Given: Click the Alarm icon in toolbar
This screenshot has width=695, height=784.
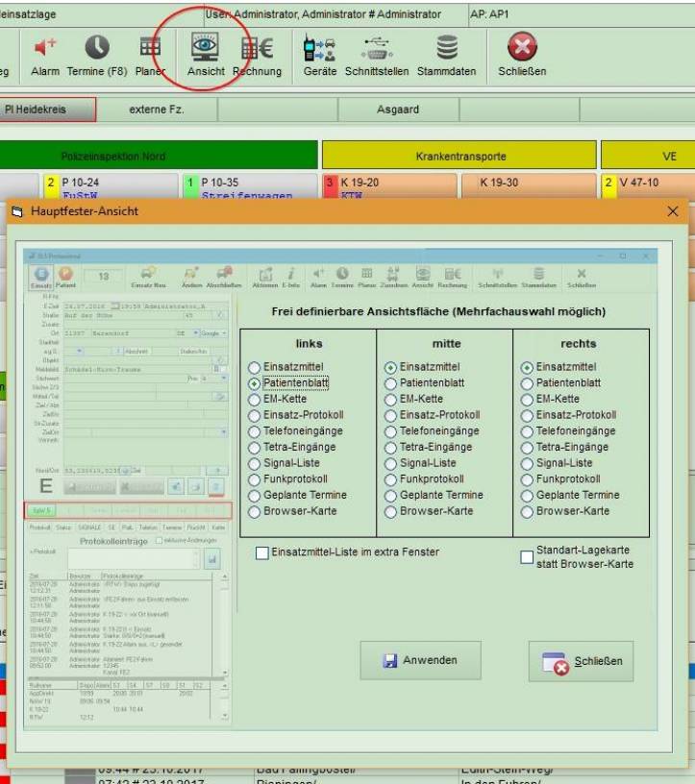Looking at the screenshot, I should [x=44, y=47].
